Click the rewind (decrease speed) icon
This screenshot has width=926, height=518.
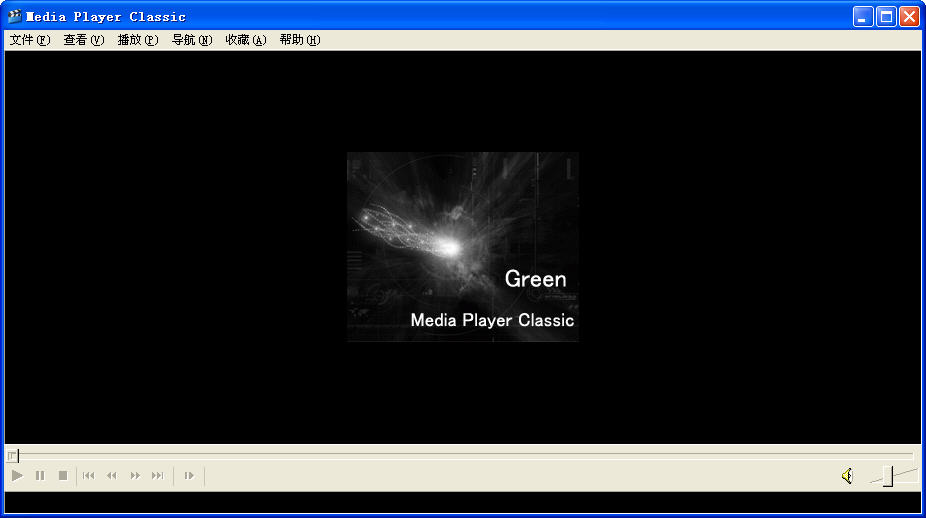[112, 476]
